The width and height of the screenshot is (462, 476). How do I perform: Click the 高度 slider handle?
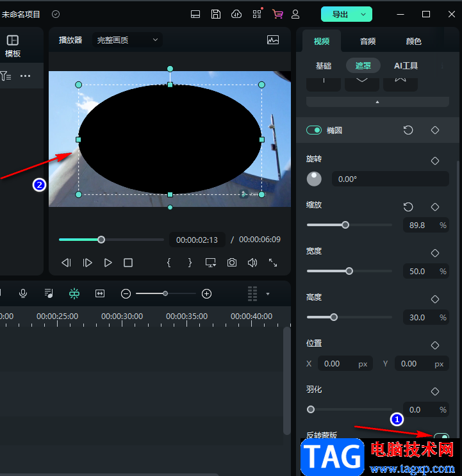[334, 317]
